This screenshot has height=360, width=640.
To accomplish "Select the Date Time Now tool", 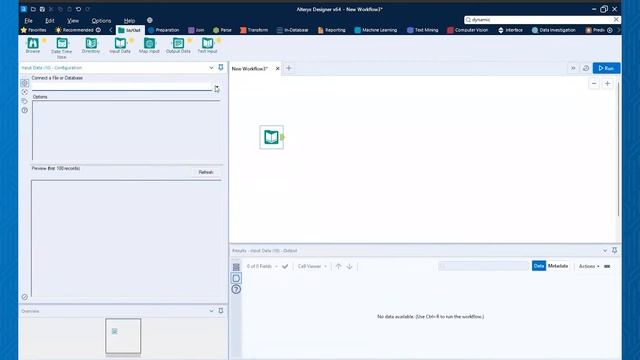I will tap(62, 48).
